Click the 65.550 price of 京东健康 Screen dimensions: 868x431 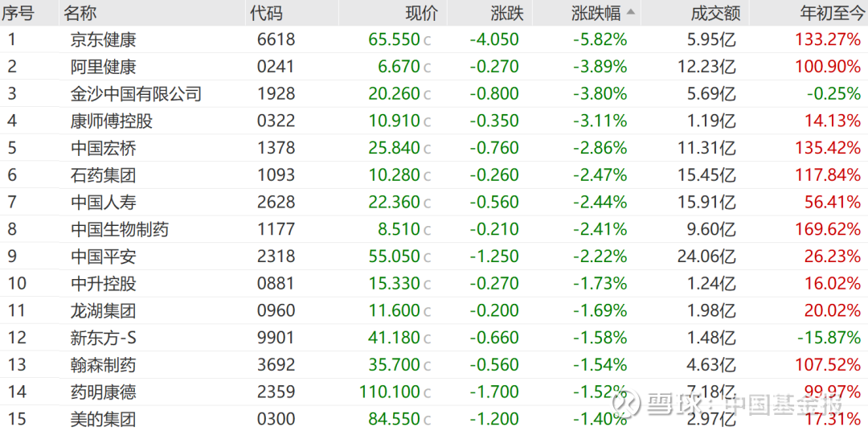[394, 39]
